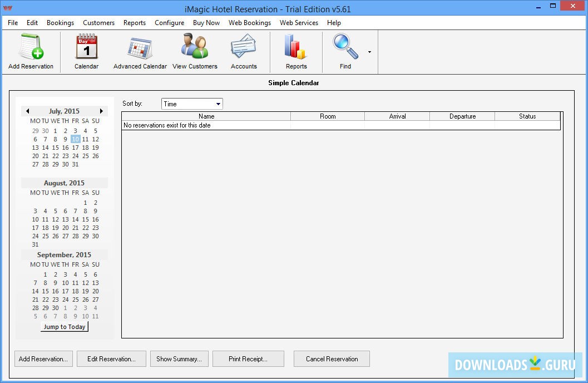Screen dimensions: 588x383
Task: Click the Cancel Reservation button
Action: point(332,359)
